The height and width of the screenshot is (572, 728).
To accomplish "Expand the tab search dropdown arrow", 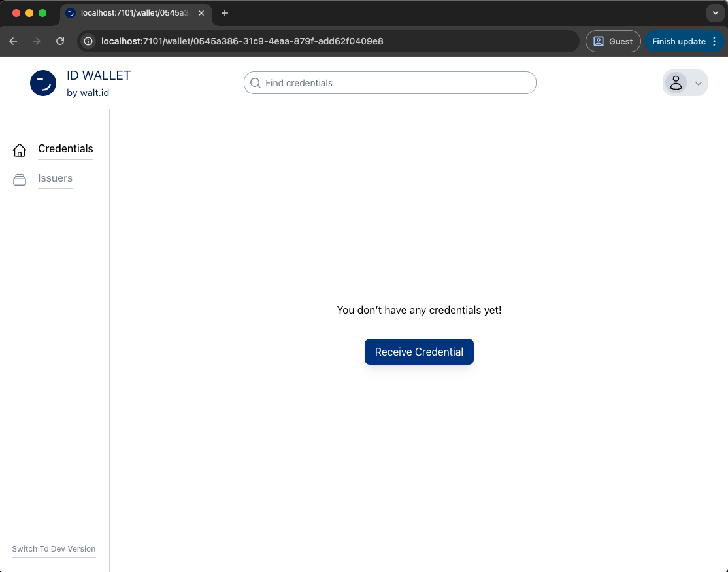I will (x=715, y=13).
